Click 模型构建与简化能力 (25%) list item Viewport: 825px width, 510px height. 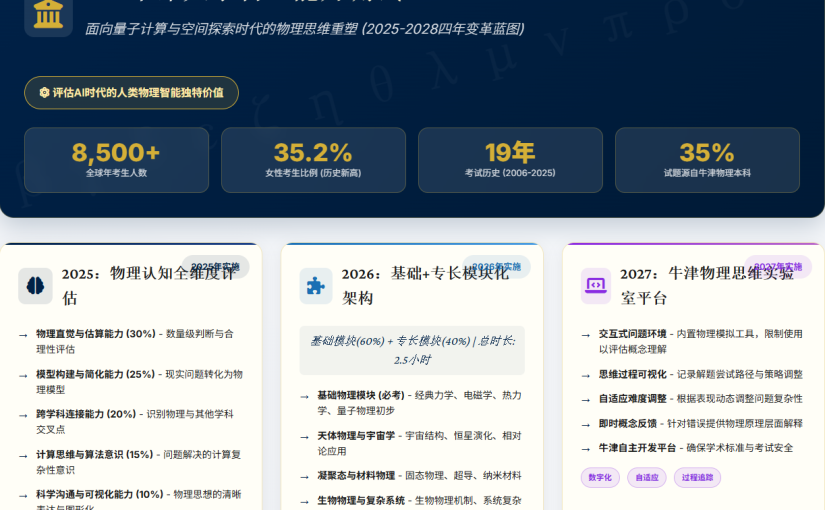click(132, 382)
